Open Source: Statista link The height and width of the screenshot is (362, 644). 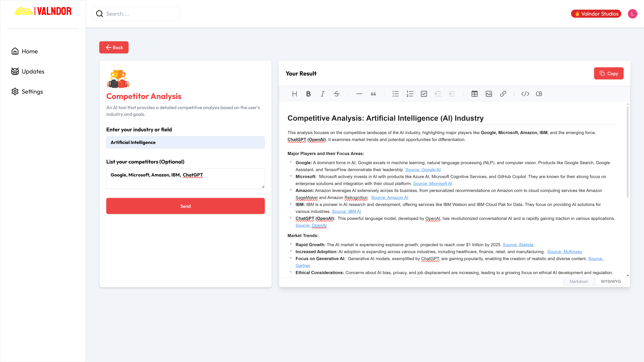pos(518,245)
